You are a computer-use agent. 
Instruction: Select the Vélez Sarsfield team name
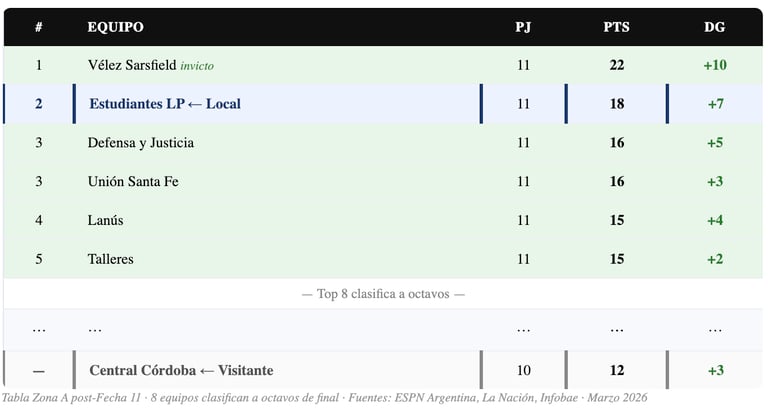coord(131,65)
